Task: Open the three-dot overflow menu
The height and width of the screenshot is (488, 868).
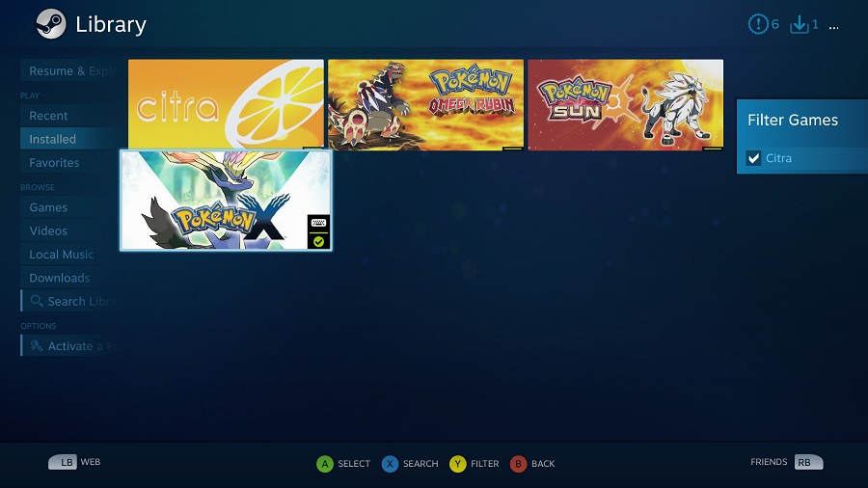Action: click(x=833, y=27)
